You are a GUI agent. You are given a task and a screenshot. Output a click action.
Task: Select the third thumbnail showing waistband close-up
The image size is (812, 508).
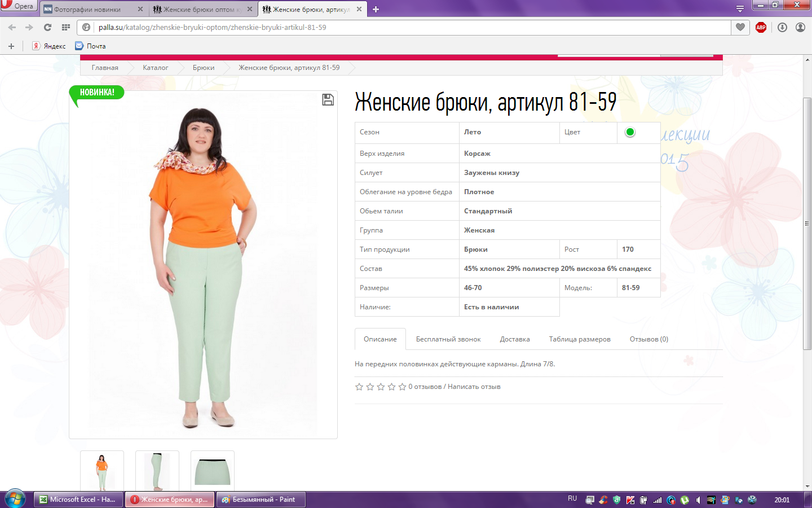(213, 472)
